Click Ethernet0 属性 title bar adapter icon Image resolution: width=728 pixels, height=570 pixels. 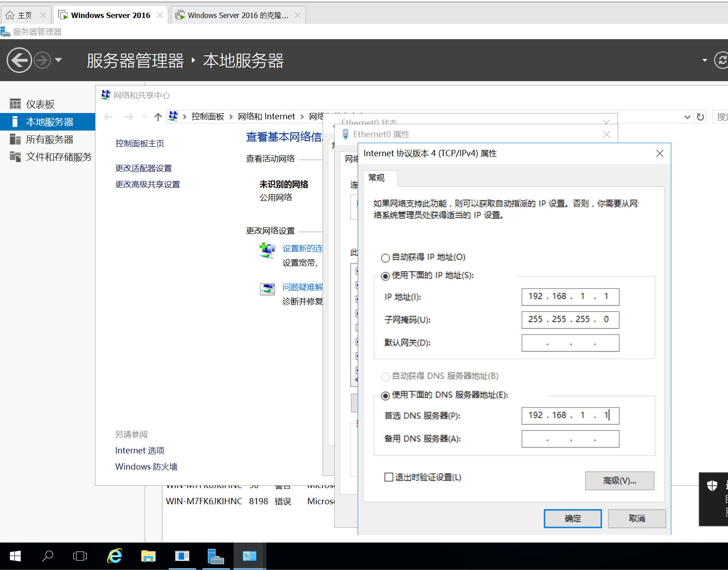tap(346, 134)
